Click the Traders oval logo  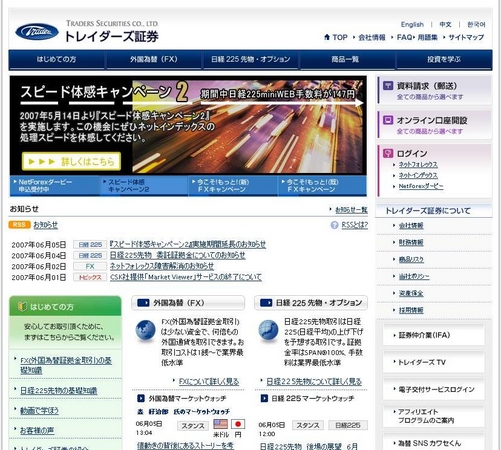[37, 32]
